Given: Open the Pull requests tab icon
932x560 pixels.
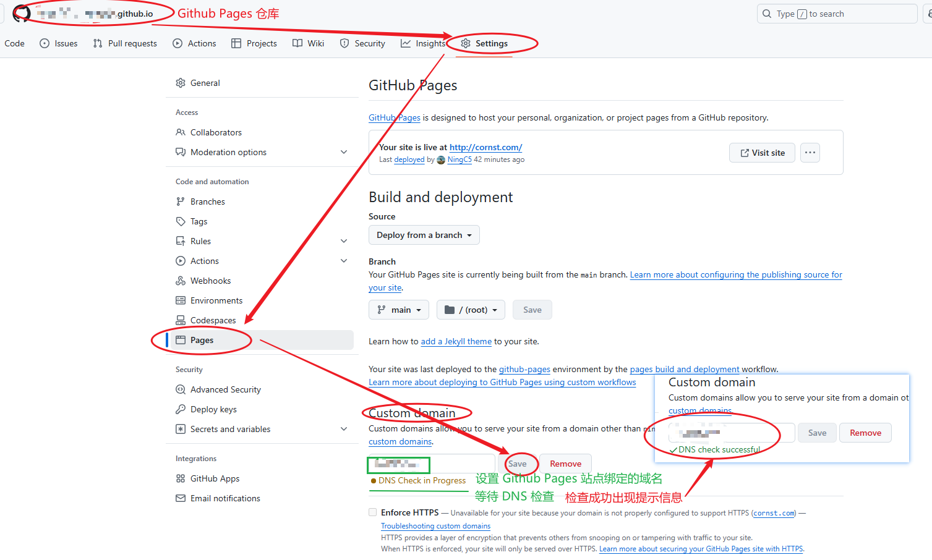Looking at the screenshot, I should pos(98,43).
